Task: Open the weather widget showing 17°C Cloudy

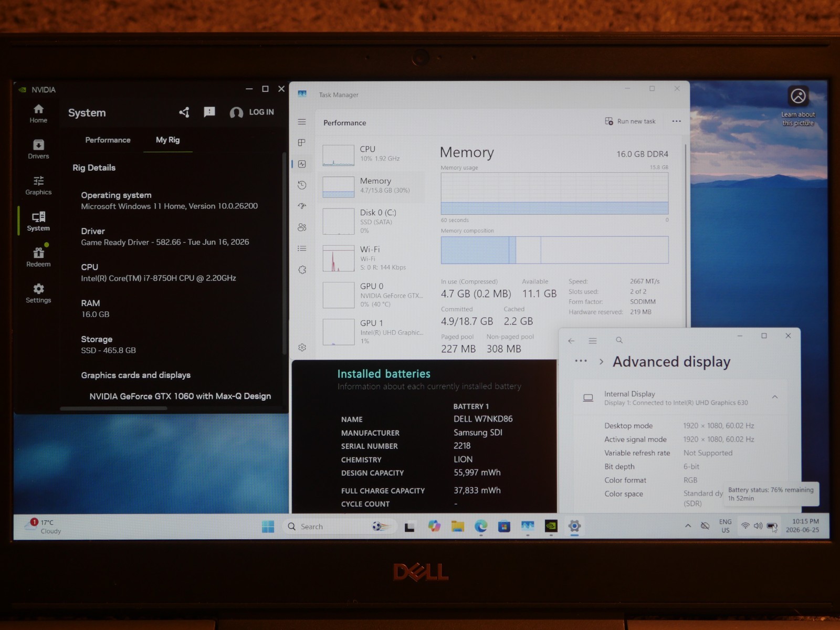Action: pyautogui.click(x=43, y=526)
